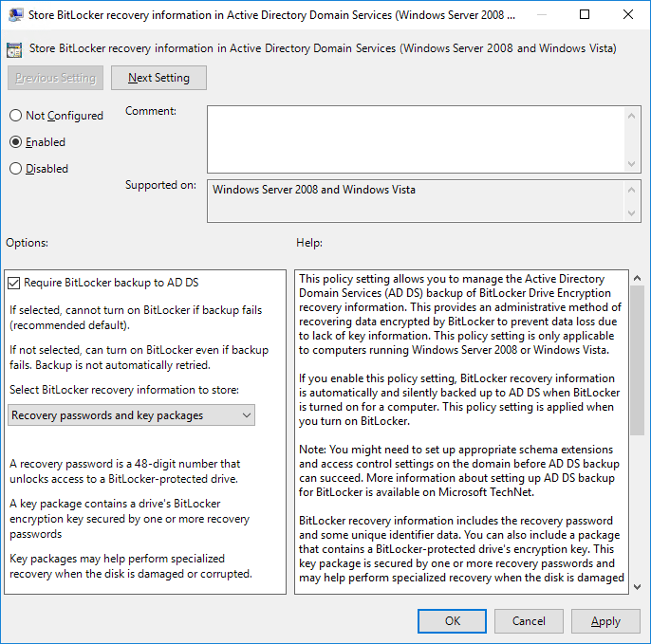The width and height of the screenshot is (651, 644).
Task: Click 'A key package contains a drive's BitLocker' text
Action: coord(129,519)
